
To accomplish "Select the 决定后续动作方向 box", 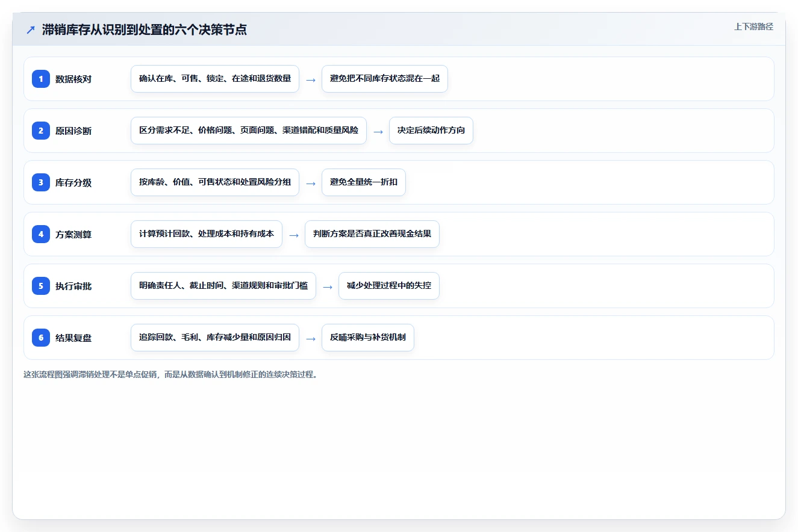I will [x=431, y=131].
